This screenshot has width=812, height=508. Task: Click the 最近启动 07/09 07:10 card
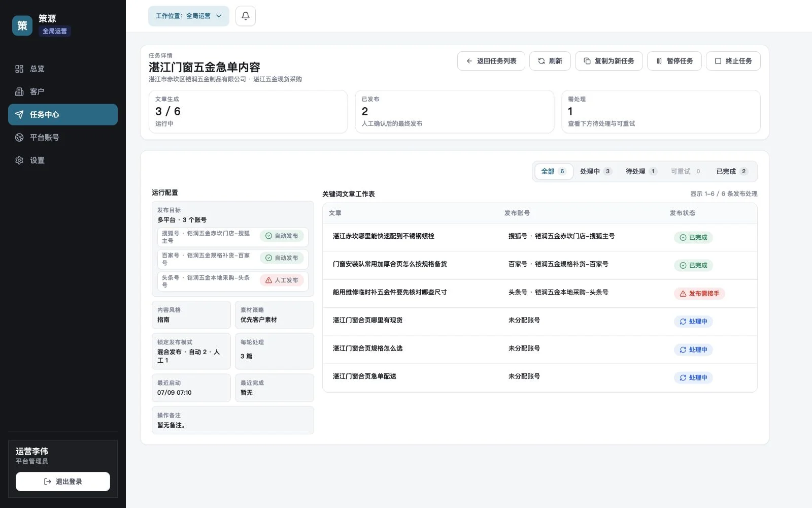[191, 388]
